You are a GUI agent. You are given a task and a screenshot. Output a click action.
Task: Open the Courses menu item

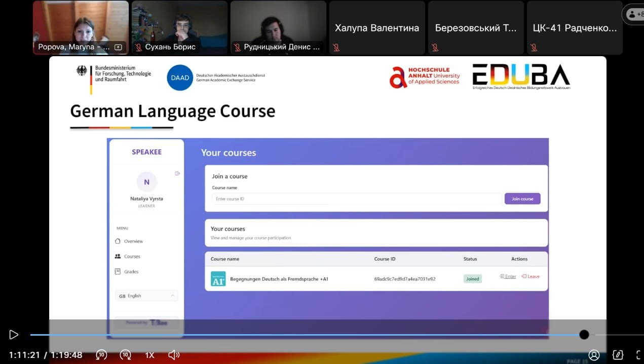click(132, 256)
